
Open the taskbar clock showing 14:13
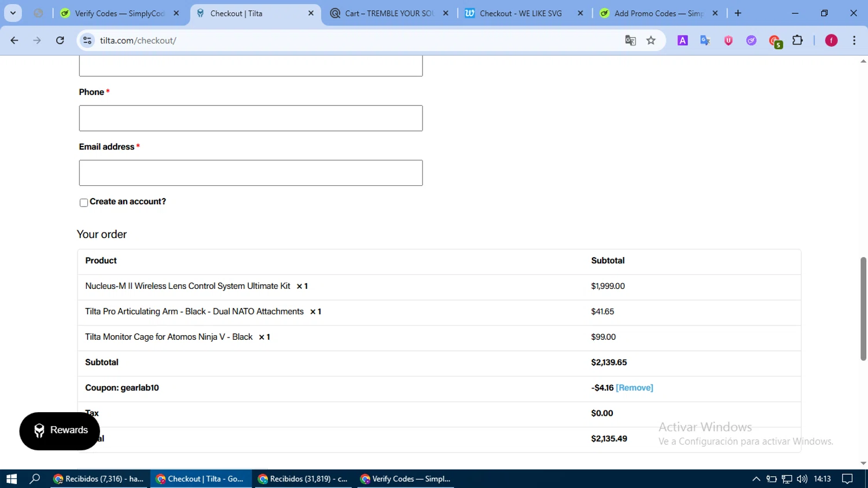(822, 479)
